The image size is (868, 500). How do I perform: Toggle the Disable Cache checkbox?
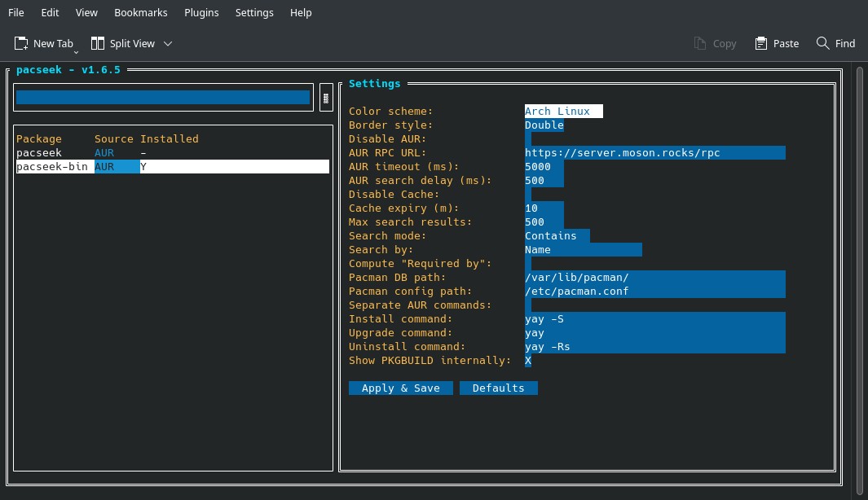tap(528, 194)
